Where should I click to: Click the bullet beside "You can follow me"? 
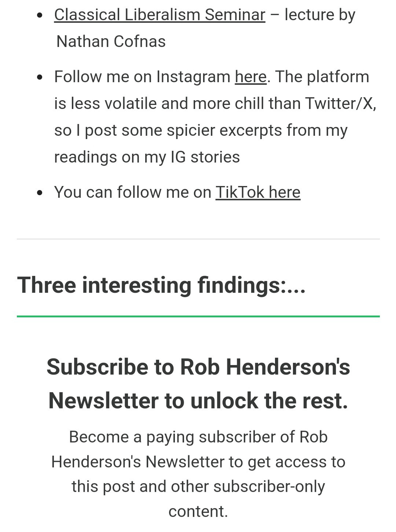coord(40,193)
